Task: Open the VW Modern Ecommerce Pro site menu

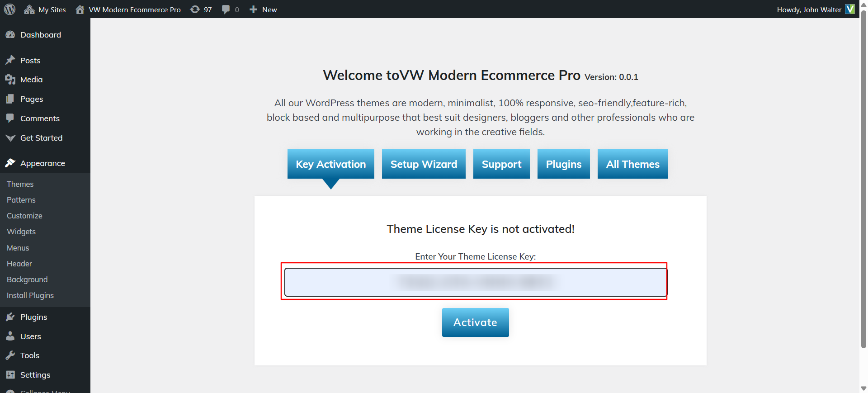Action: point(128,9)
